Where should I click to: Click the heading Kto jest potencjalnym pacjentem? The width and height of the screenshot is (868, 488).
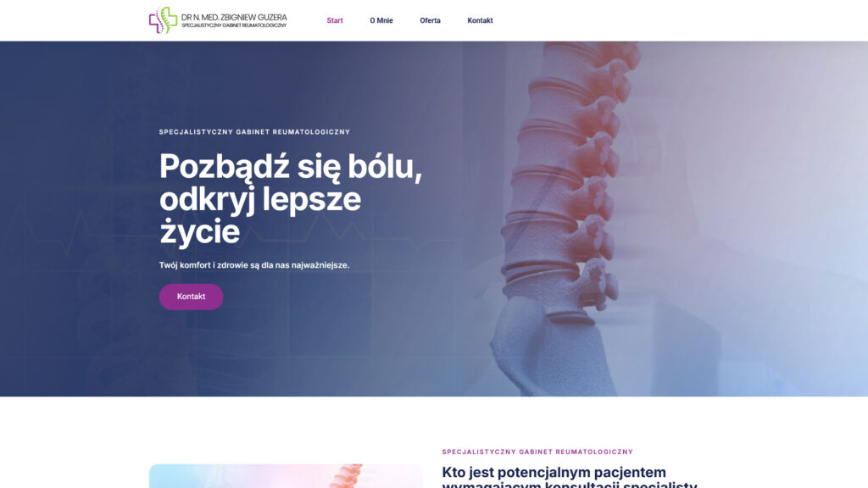[x=554, y=473]
